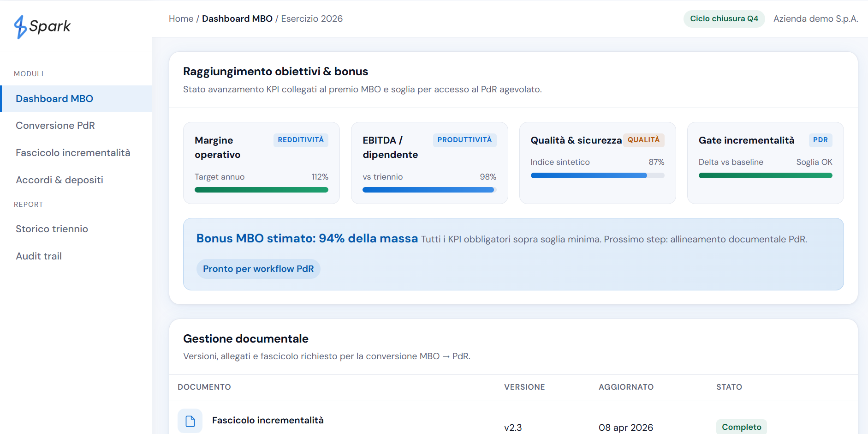Image resolution: width=868 pixels, height=434 pixels.
Task: Click the AGGIORNATO column header
Action: [x=626, y=387]
